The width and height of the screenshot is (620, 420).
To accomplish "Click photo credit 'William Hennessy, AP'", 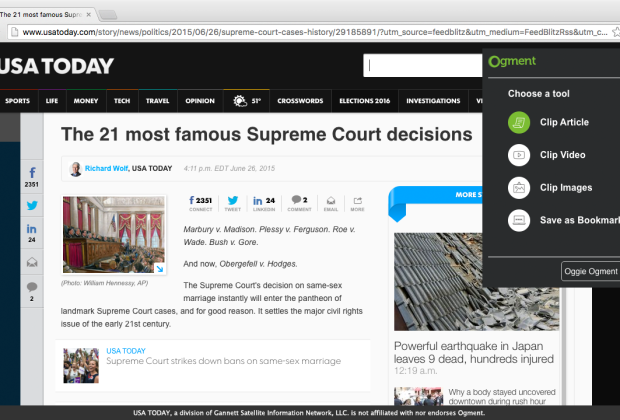I will 104,283.
